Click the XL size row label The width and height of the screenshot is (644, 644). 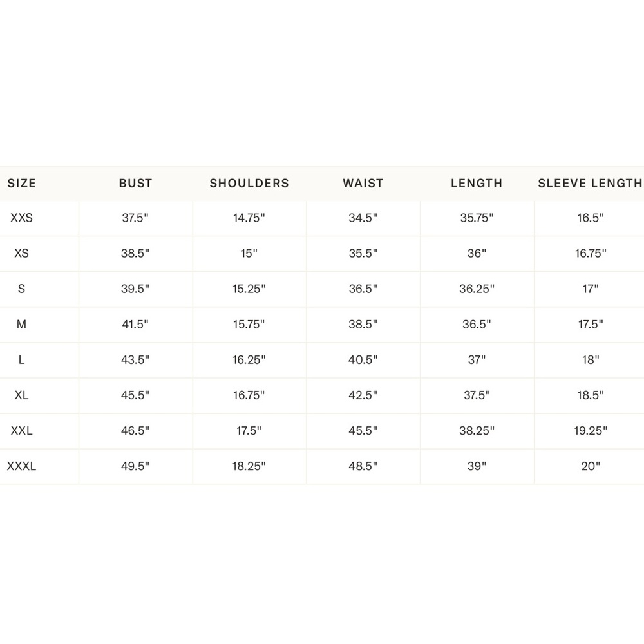tap(21, 395)
